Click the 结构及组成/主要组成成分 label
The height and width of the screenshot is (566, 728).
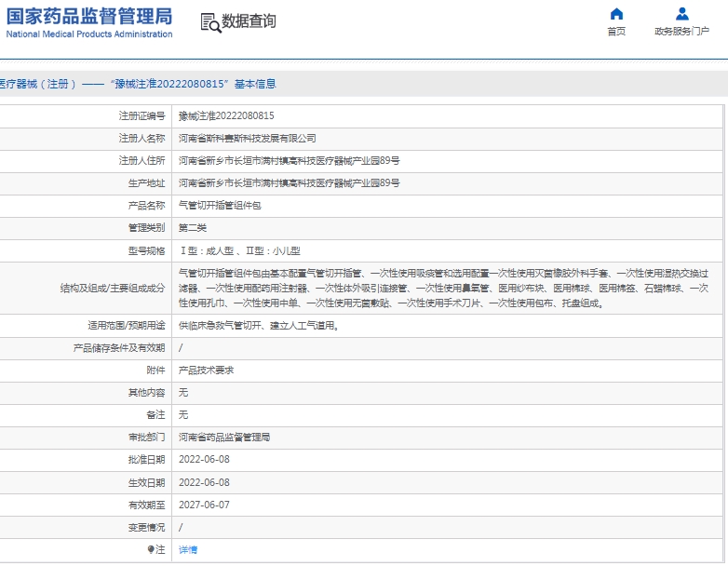(x=113, y=289)
